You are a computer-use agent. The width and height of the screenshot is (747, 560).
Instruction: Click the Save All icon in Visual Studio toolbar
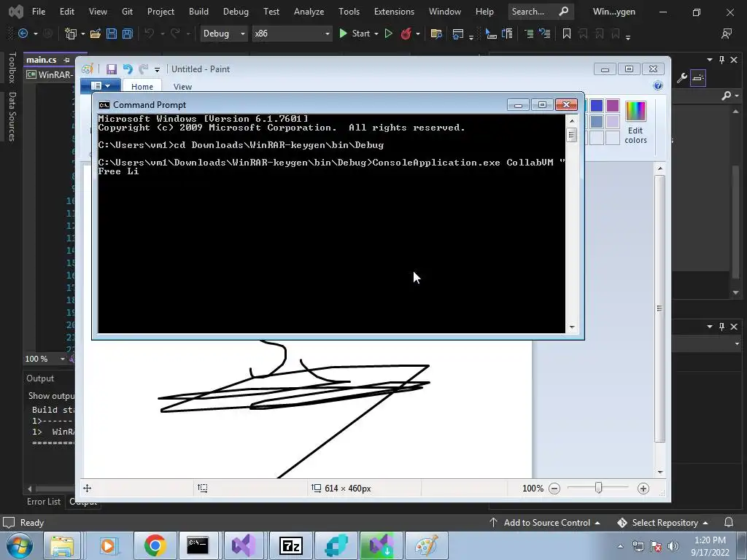pos(127,34)
